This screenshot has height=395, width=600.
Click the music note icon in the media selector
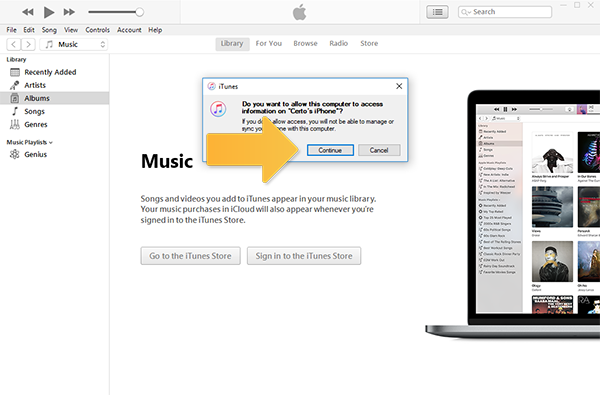pos(49,44)
